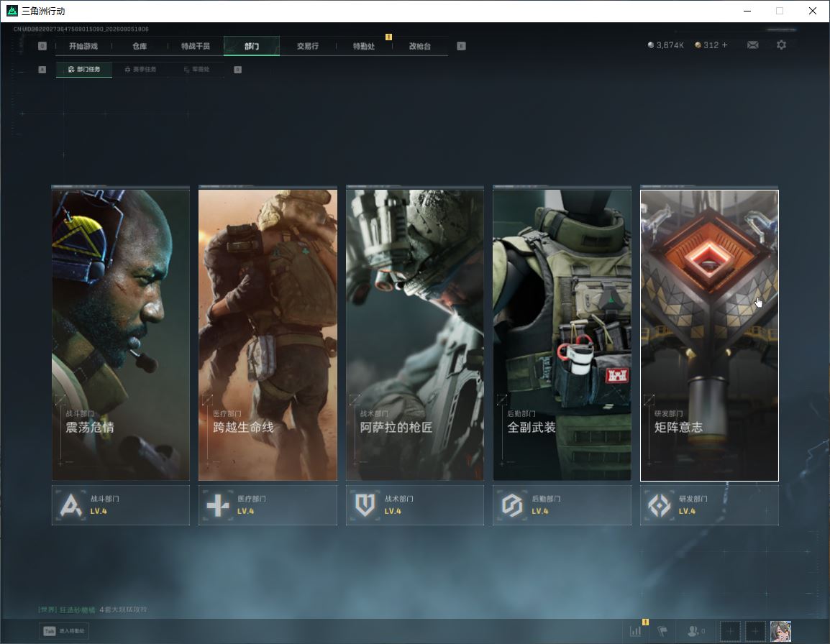Screen dimensions: 830x644
Task: Click the 医疗部门 LV.4 cross icon
Action: [x=217, y=505]
